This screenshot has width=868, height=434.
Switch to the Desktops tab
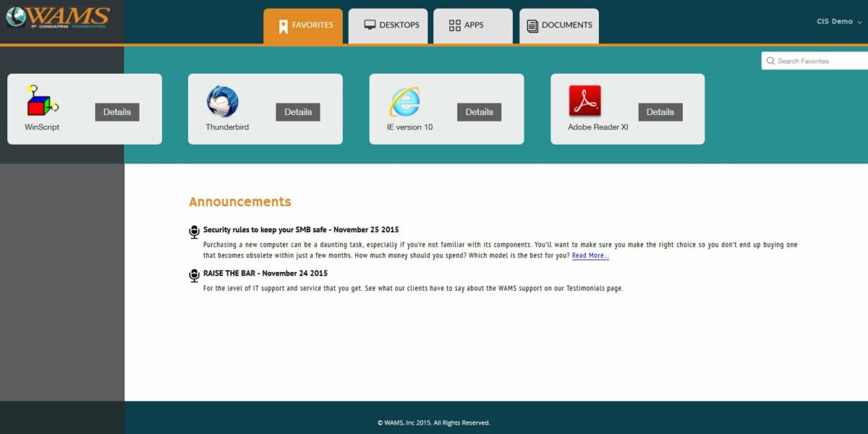point(388,26)
